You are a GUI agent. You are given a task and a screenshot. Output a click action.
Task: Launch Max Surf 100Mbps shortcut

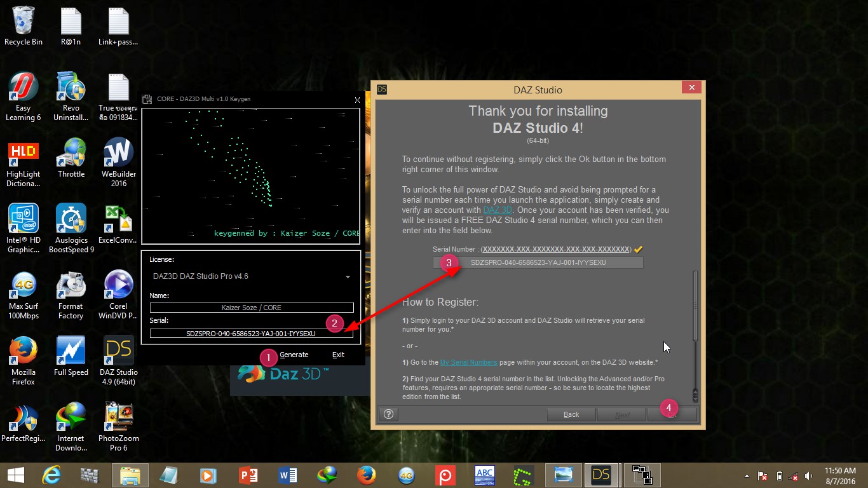click(24, 295)
